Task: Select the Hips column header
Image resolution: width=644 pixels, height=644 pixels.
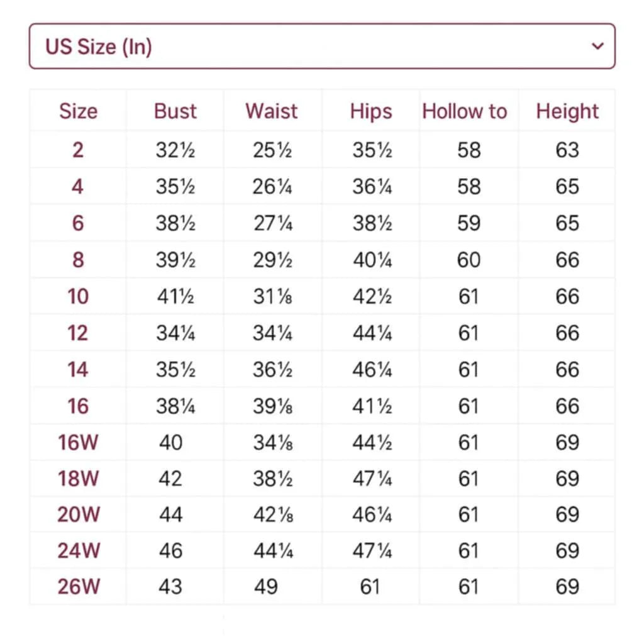Action: (x=371, y=111)
